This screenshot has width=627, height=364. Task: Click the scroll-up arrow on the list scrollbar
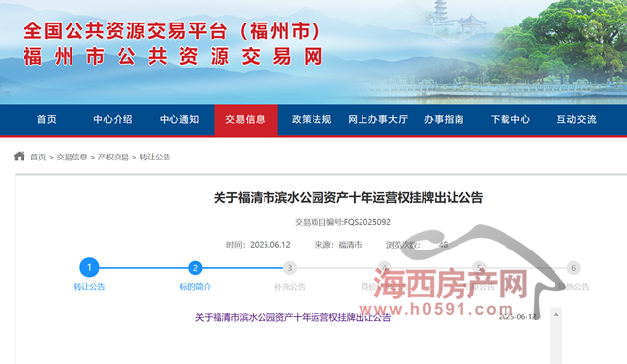click(x=555, y=315)
